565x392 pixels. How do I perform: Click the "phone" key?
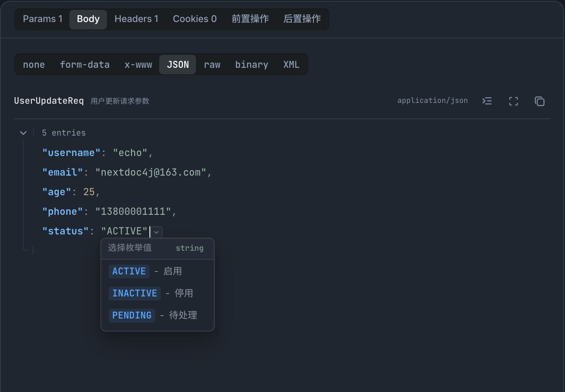point(62,212)
